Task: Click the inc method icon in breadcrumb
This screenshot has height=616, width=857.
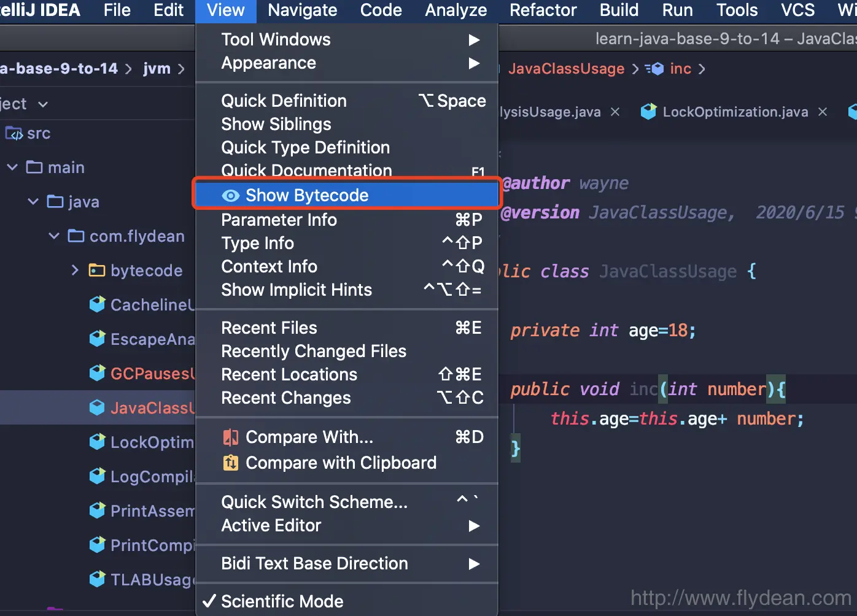Action: (x=655, y=69)
